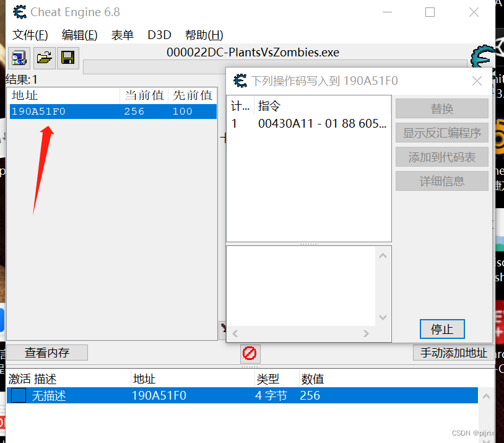Open the 编辑(E) menu
Image resolution: width=504 pixels, height=443 pixels.
pyautogui.click(x=79, y=35)
